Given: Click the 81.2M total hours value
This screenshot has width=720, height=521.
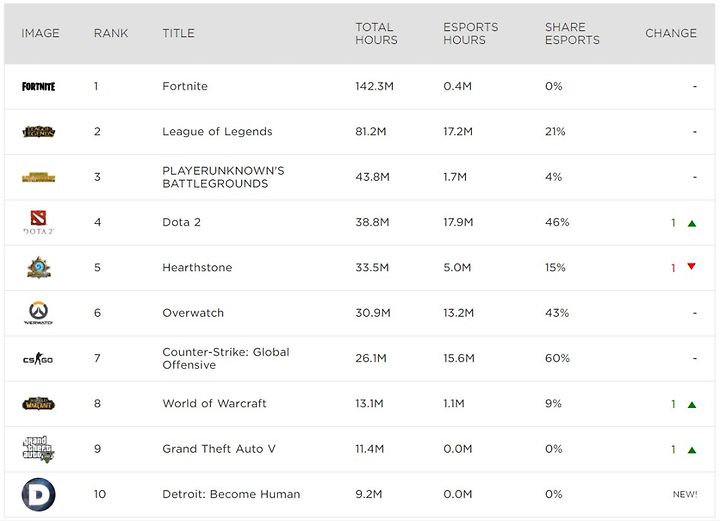Looking at the screenshot, I should click(x=371, y=132).
